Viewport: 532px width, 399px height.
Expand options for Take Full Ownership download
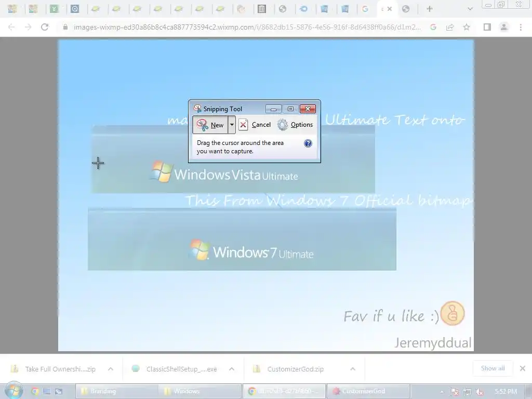coord(111,369)
